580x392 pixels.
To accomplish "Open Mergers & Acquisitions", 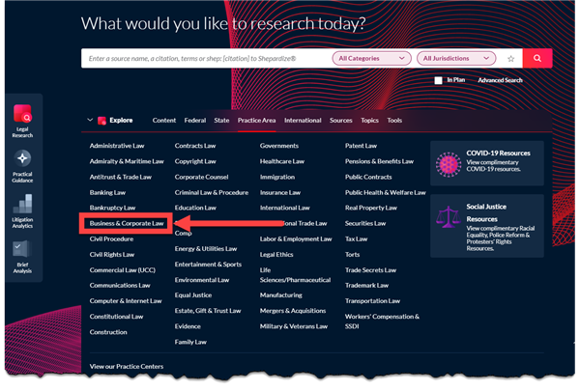I will 293,311.
